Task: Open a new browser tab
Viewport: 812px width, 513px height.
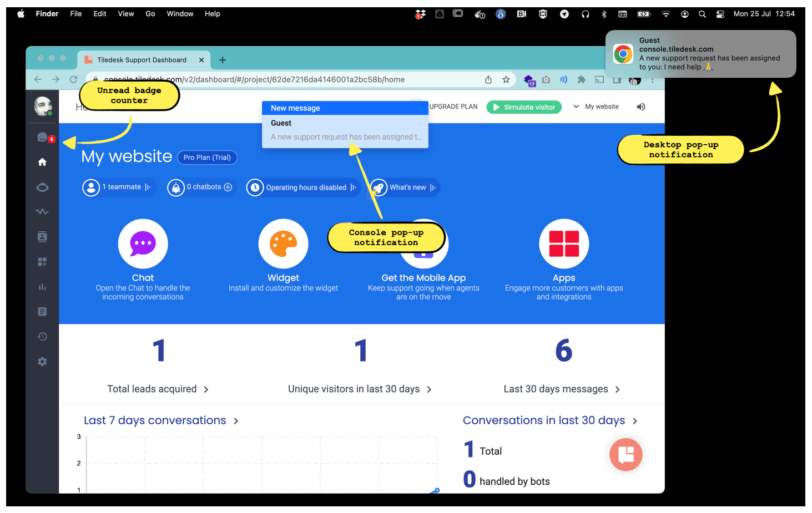Action: pos(223,60)
